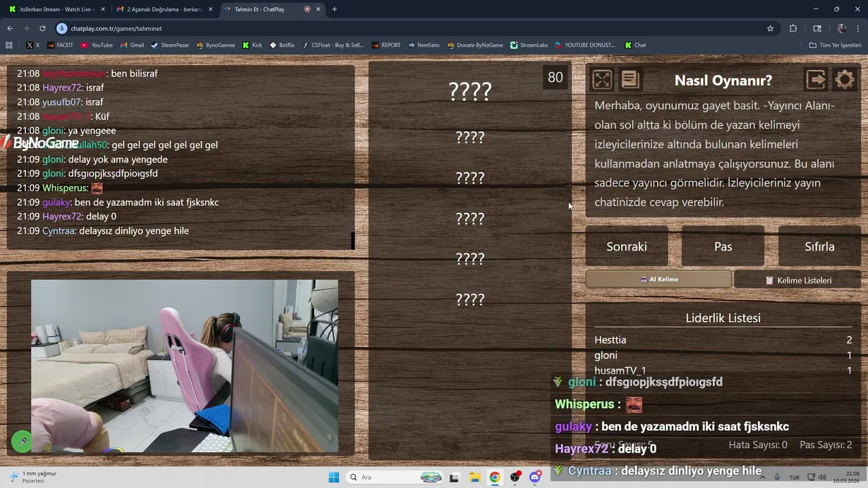Open the weather widget 1 mm yağmur
The height and width of the screenshot is (488, 868).
pyautogui.click(x=34, y=477)
